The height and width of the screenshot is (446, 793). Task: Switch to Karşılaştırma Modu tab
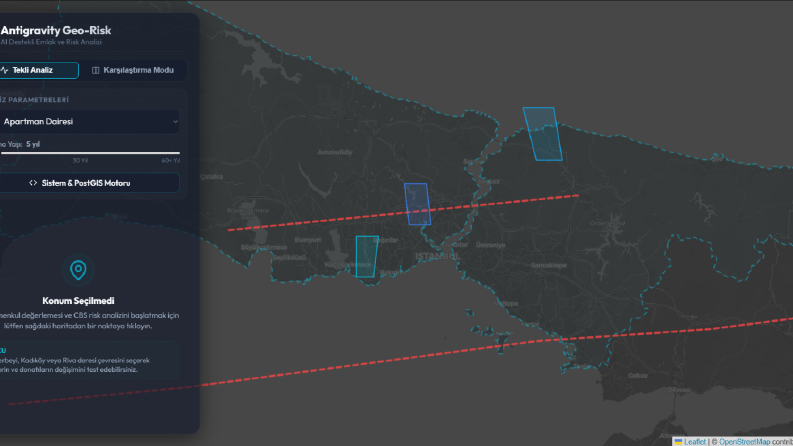point(133,70)
